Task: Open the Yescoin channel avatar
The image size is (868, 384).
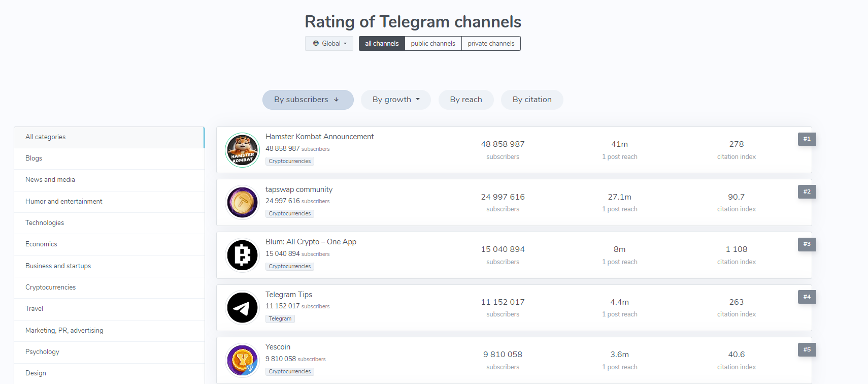Action: [x=242, y=360]
